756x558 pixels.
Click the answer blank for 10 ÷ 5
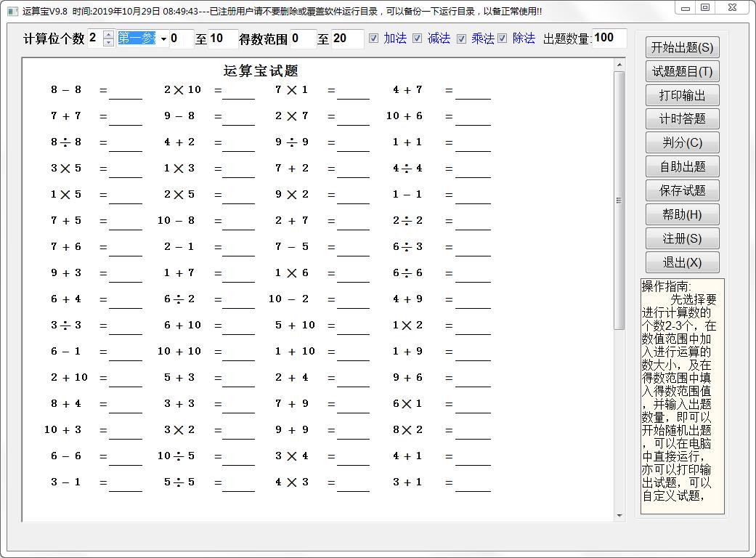239,458
